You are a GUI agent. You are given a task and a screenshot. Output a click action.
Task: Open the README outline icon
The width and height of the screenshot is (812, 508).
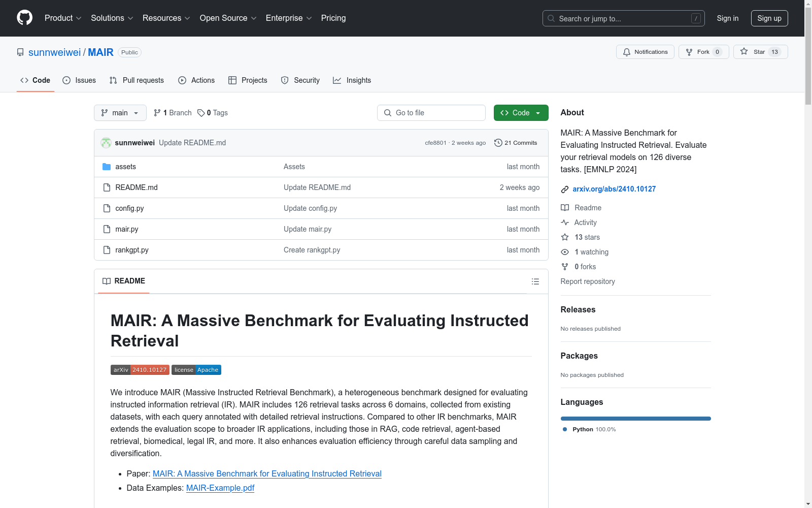click(x=535, y=281)
